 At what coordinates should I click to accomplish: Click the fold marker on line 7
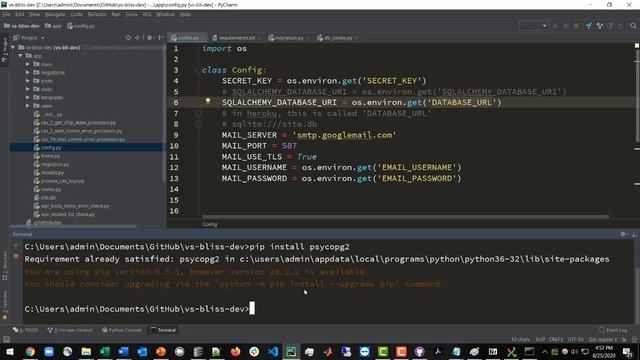coord(198,113)
